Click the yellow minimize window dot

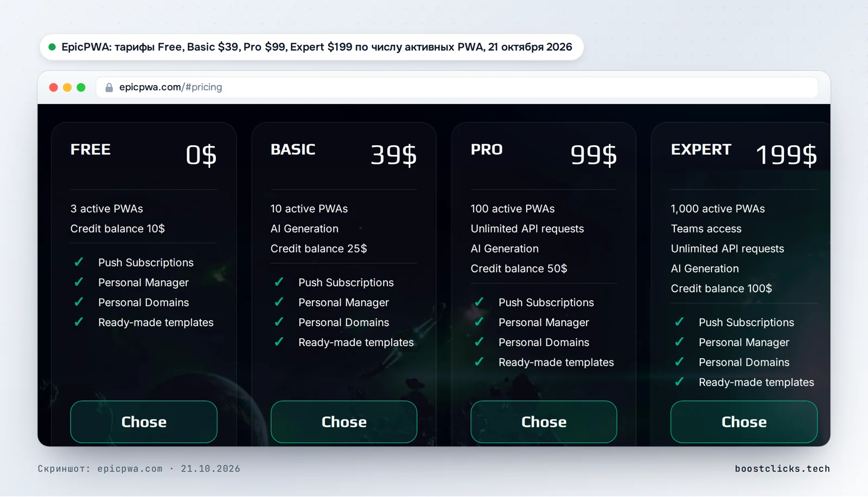pyautogui.click(x=67, y=87)
